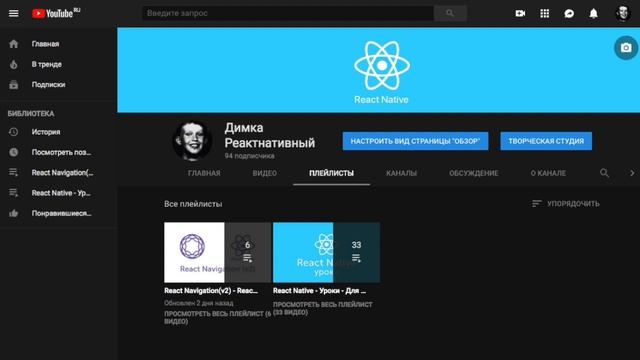
Task: Open the notifications bell
Action: tap(593, 13)
